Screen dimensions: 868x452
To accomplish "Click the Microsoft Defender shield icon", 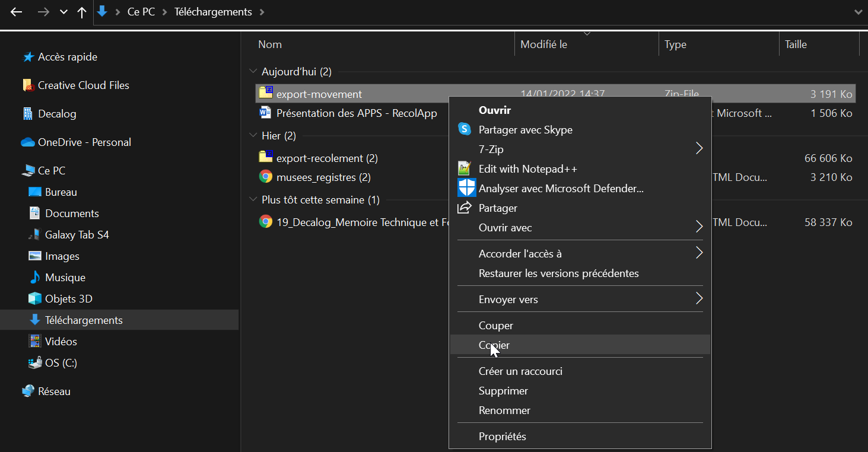I will [x=466, y=189].
